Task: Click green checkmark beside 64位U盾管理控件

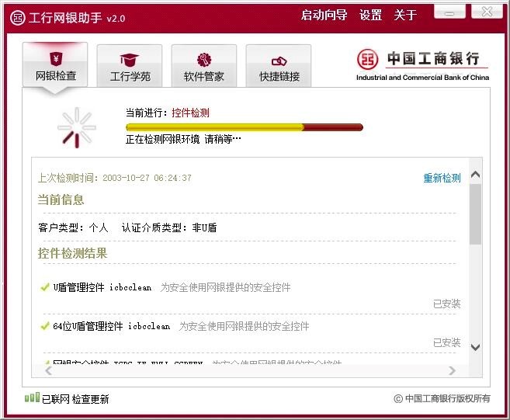Action: click(x=44, y=325)
